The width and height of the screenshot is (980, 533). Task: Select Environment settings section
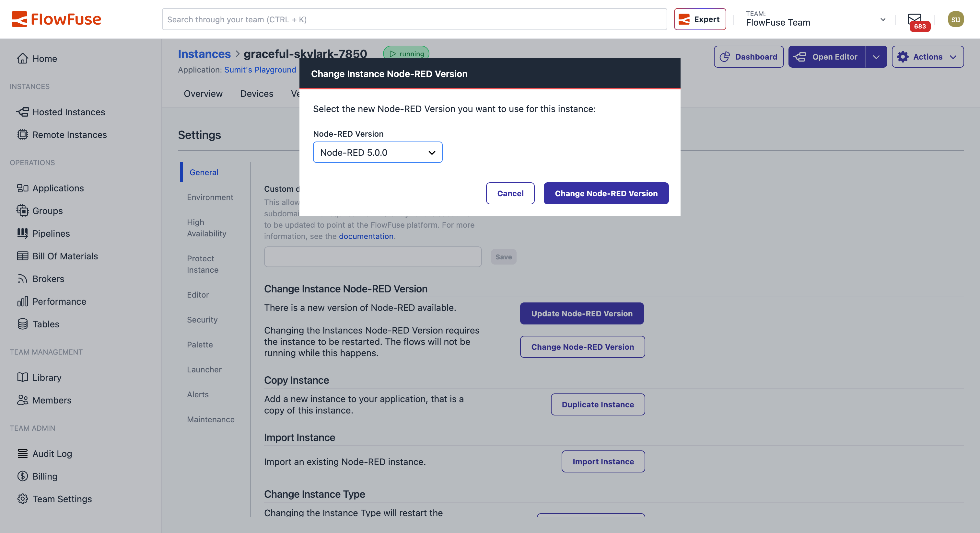(x=210, y=197)
